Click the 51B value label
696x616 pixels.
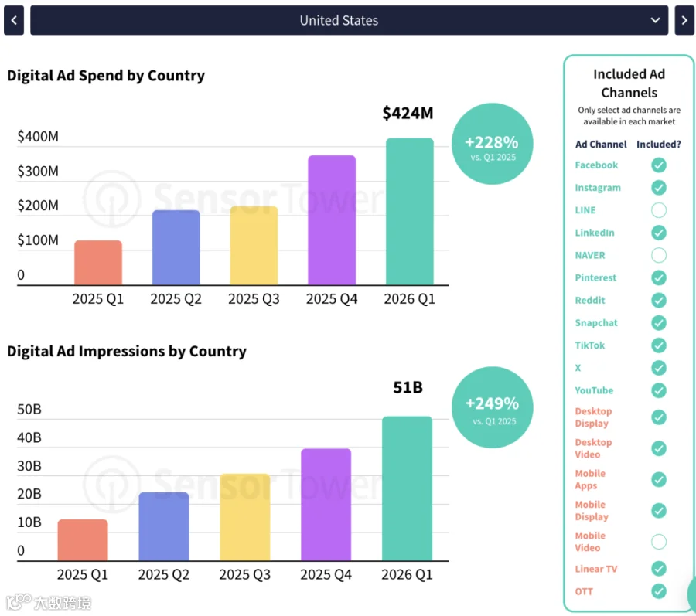tap(408, 387)
